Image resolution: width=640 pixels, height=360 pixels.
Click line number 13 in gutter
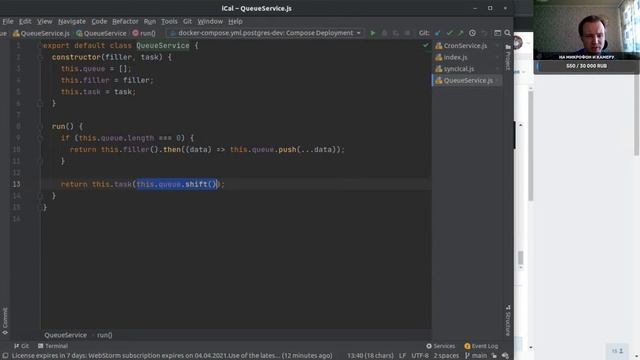click(x=16, y=184)
